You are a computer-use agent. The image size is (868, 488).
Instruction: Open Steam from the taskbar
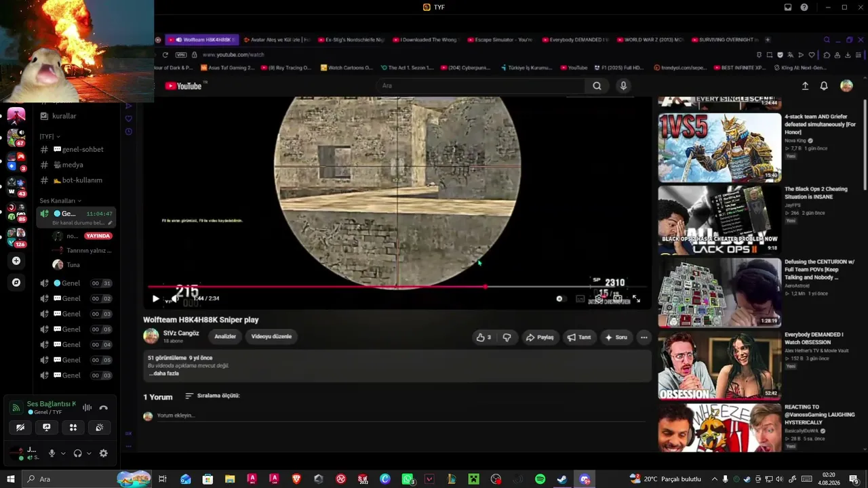562,479
